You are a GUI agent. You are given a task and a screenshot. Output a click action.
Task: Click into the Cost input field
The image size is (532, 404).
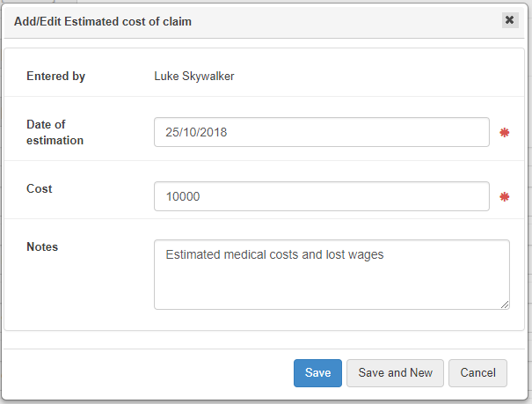(x=321, y=196)
